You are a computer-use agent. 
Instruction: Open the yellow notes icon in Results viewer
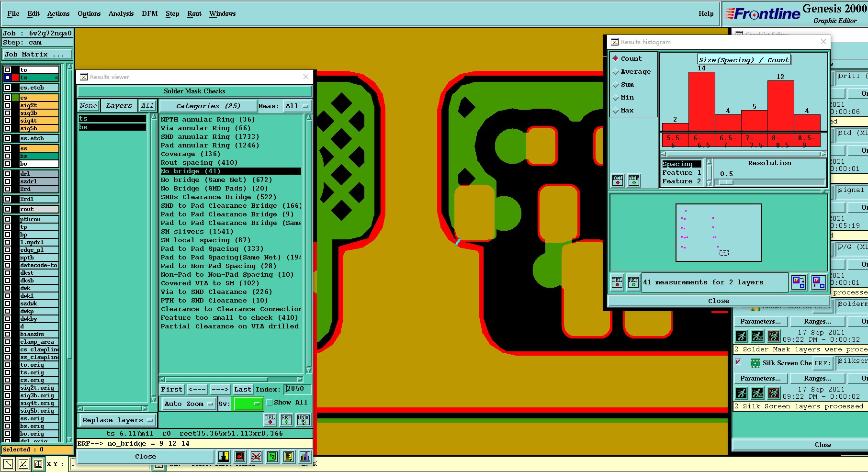[288, 457]
